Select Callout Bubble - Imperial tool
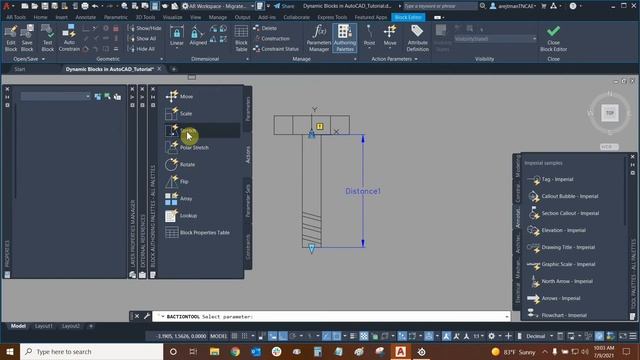 pos(563,196)
